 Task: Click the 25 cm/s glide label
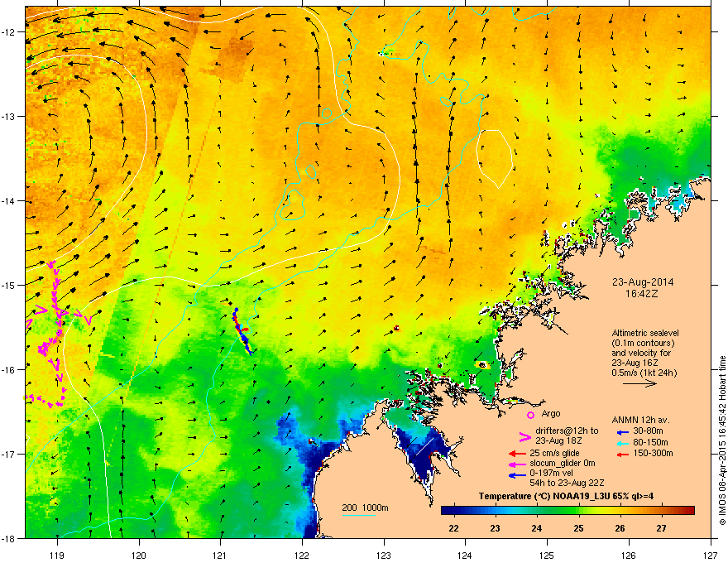pyautogui.click(x=554, y=453)
